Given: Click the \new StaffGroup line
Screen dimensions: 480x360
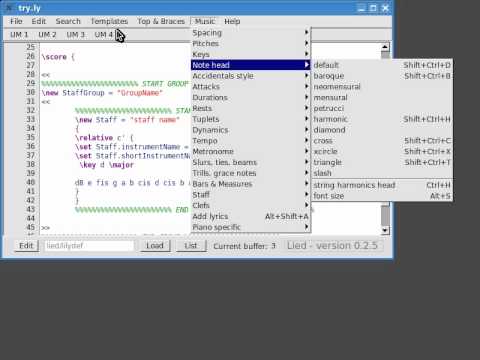Looking at the screenshot, I should [x=102, y=93].
